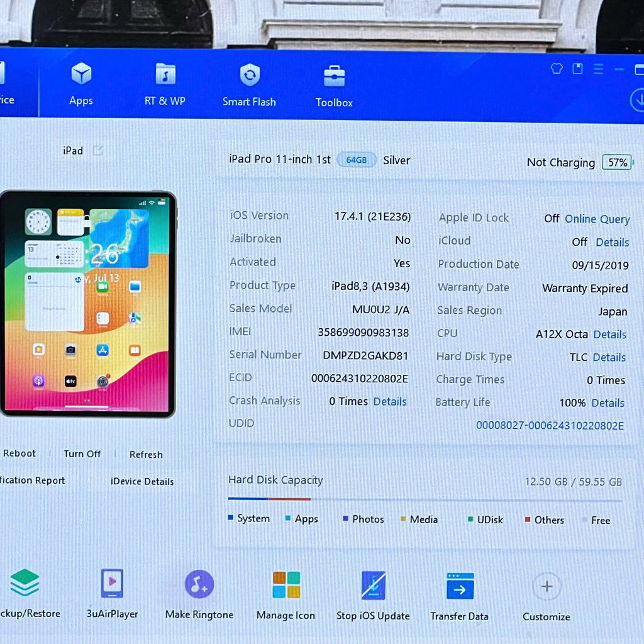
Task: Open the Toolbox section
Action: [334, 86]
